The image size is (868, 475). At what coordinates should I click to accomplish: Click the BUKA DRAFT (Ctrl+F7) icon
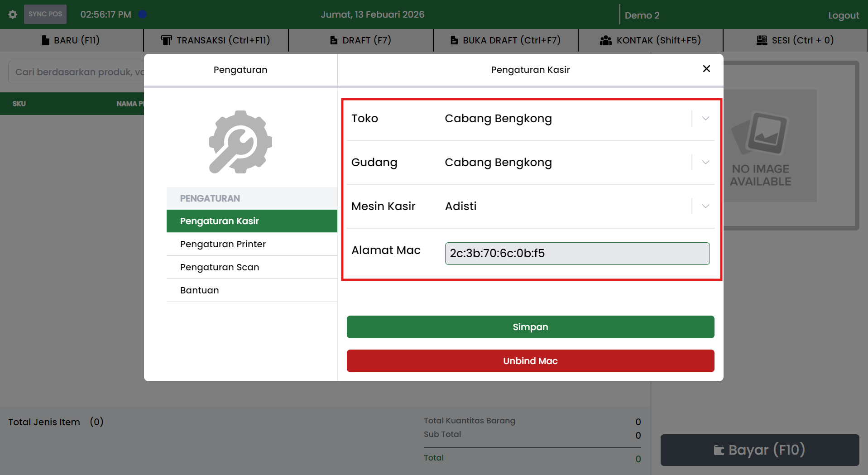tap(454, 40)
